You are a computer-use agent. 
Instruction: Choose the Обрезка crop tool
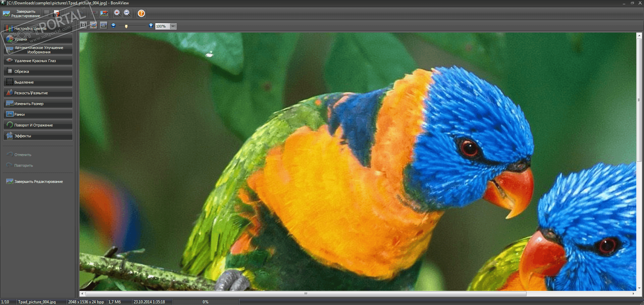[x=38, y=71]
